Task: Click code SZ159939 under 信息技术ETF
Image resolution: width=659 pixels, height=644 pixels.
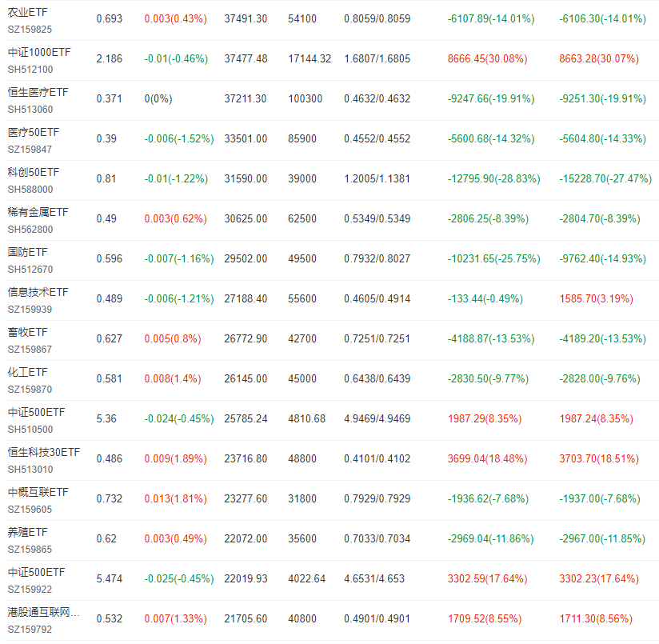Action: 30,310
